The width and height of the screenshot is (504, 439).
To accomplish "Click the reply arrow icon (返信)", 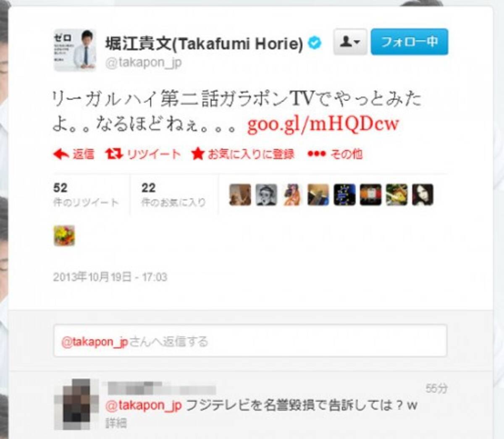I will coord(61,154).
